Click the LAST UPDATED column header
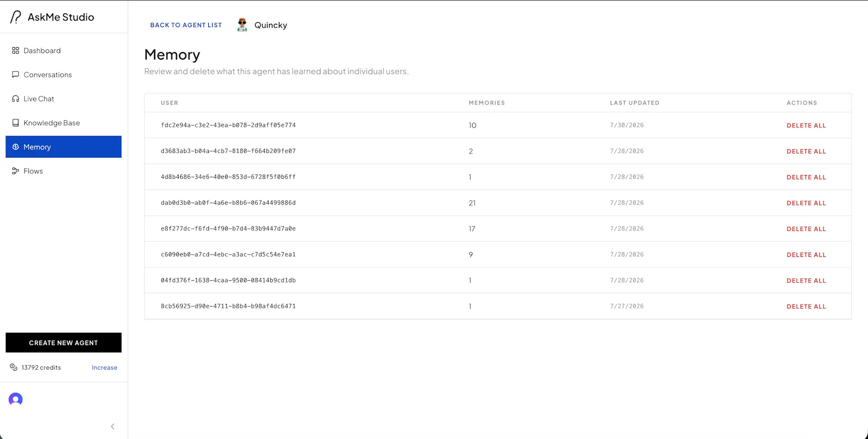868x439 pixels. pos(635,103)
